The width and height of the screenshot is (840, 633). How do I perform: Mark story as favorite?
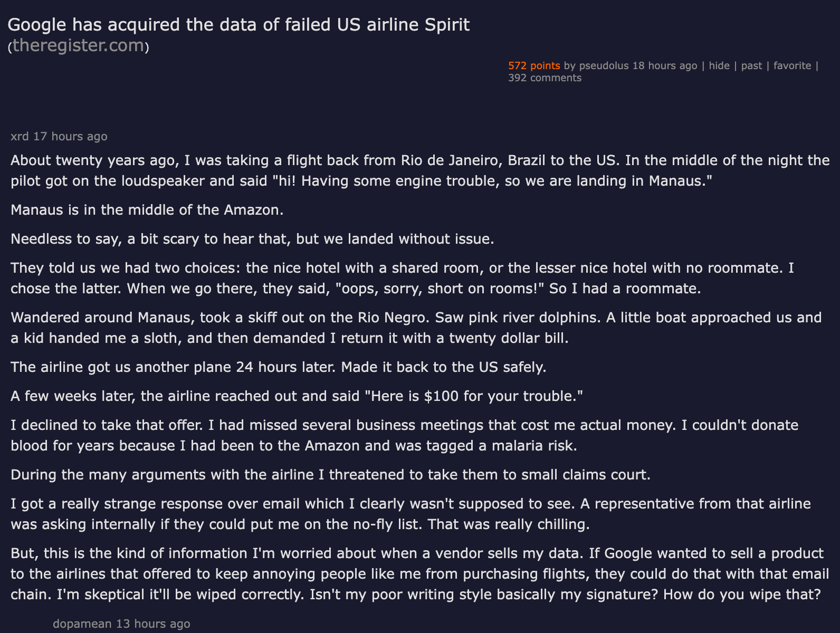tap(792, 65)
